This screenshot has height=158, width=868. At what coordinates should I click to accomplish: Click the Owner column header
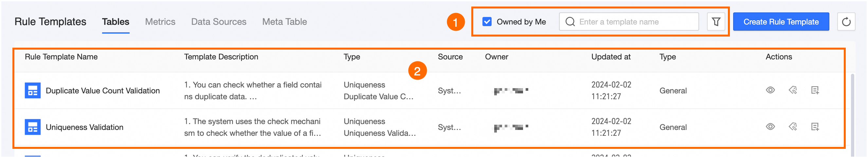(x=496, y=57)
